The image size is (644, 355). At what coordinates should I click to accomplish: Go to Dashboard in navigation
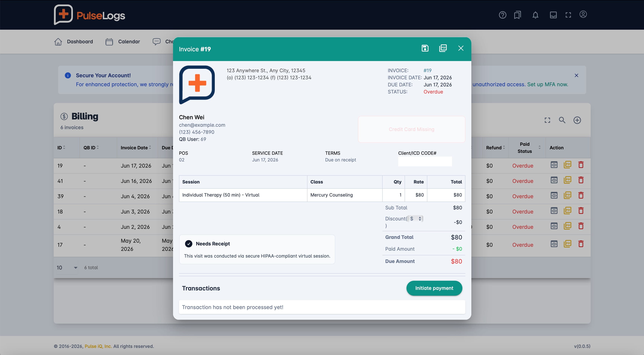click(73, 42)
